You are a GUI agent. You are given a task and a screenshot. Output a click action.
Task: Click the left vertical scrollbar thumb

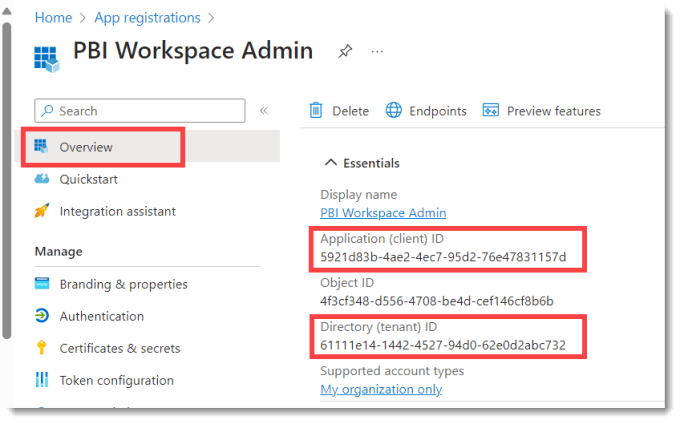[x=6, y=181]
